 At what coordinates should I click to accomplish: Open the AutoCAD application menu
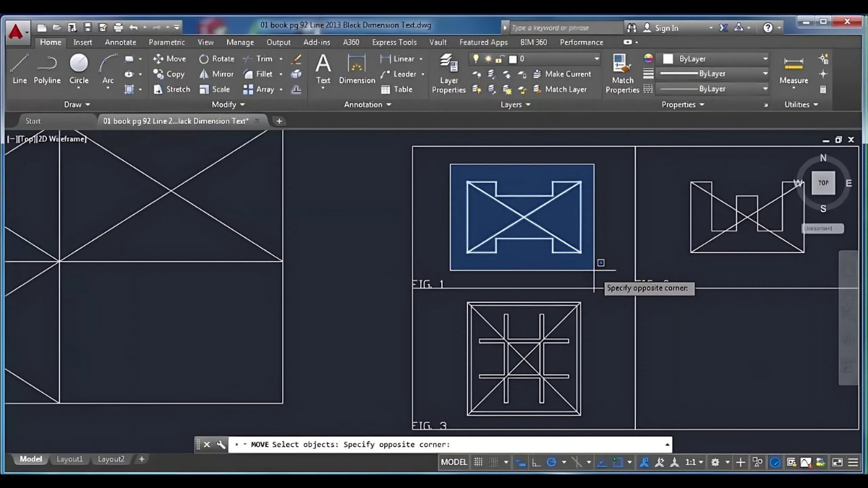pyautogui.click(x=16, y=31)
